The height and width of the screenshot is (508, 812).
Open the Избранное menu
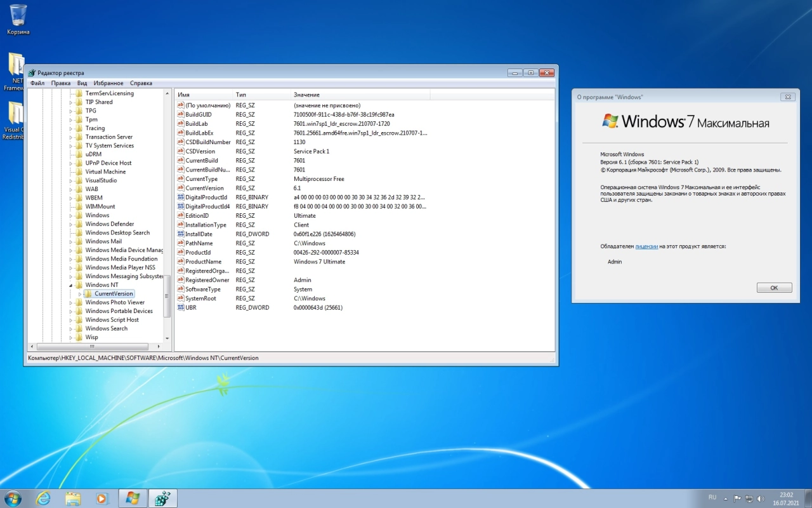point(108,83)
